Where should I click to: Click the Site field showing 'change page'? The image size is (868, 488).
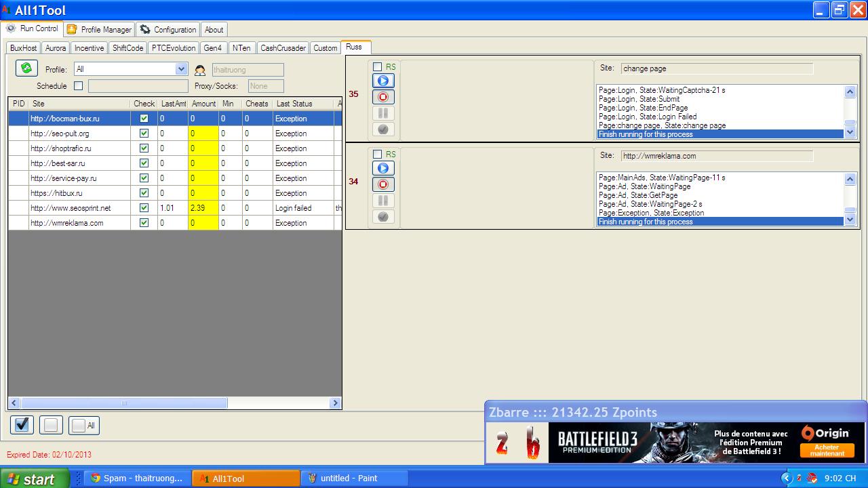click(717, 68)
